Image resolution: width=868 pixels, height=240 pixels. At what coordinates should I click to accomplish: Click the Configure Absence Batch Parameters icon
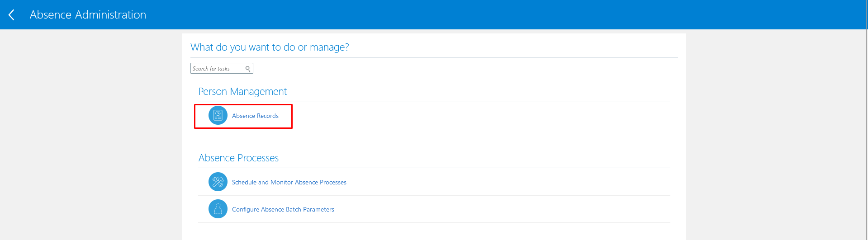(218, 209)
